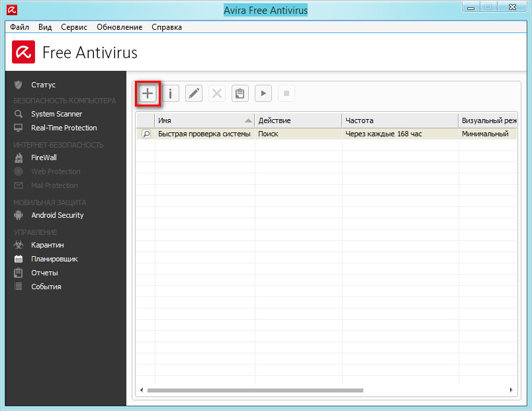Open the Сервис menu
Image resolution: width=532 pixels, height=411 pixels.
pos(73,27)
